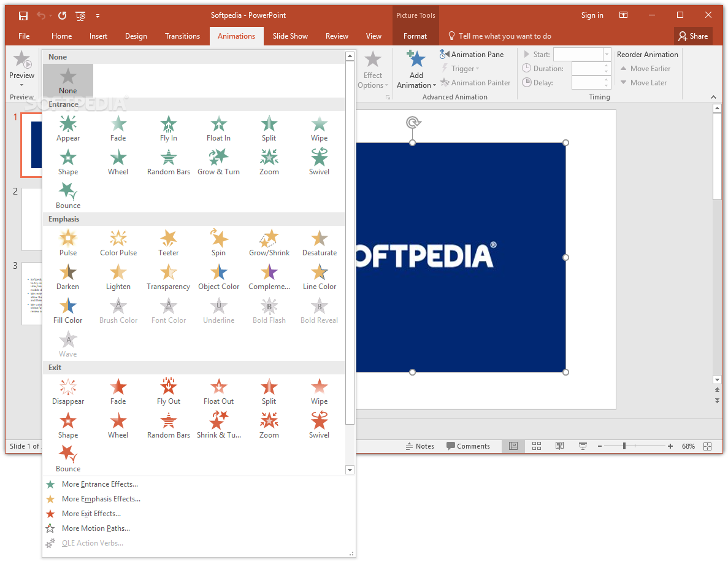Expand the Start timing combo box
The width and height of the screenshot is (728, 564).
point(607,55)
